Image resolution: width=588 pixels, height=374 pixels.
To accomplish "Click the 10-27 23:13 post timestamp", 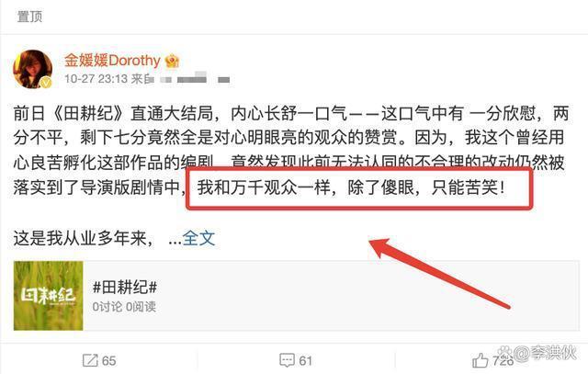I will point(96,79).
